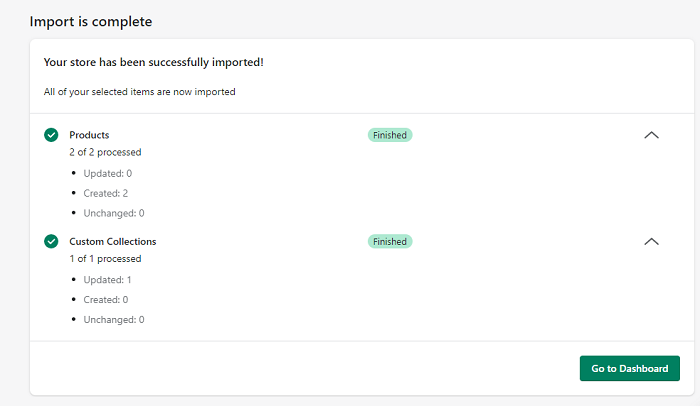700x406 pixels.
Task: Click 'Updated: 1' under Custom Collections
Action: click(107, 280)
